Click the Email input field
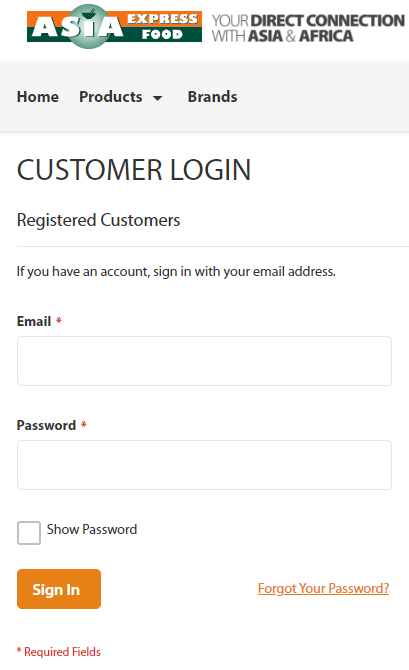The width and height of the screenshot is (409, 670). coord(204,361)
